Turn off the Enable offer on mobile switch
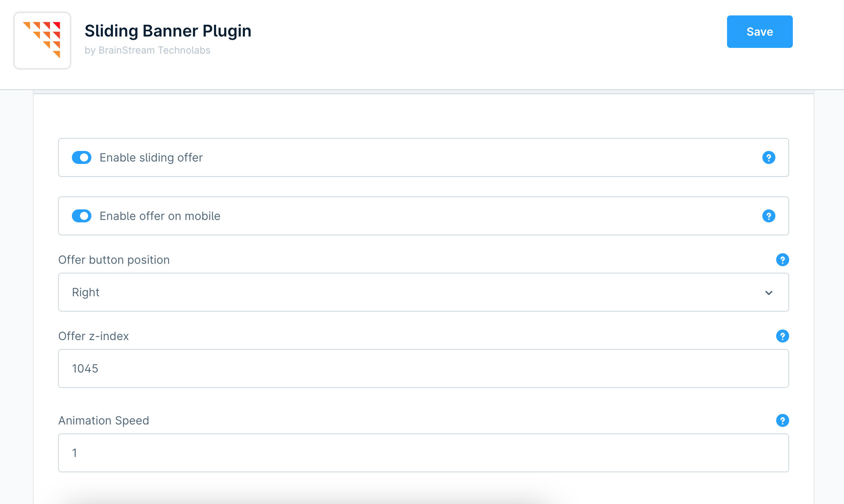 pyautogui.click(x=82, y=216)
